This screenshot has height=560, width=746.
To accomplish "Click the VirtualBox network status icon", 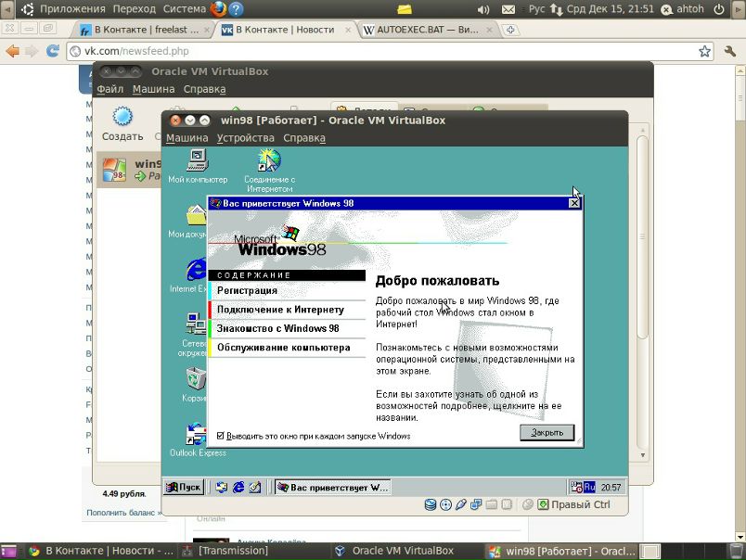I will click(x=476, y=504).
